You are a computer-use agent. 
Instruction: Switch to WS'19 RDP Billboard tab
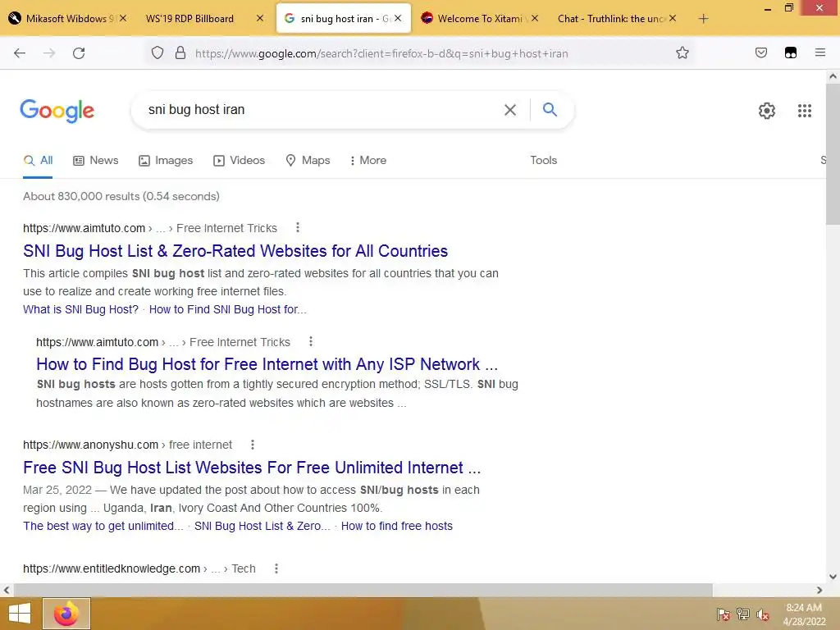click(189, 18)
